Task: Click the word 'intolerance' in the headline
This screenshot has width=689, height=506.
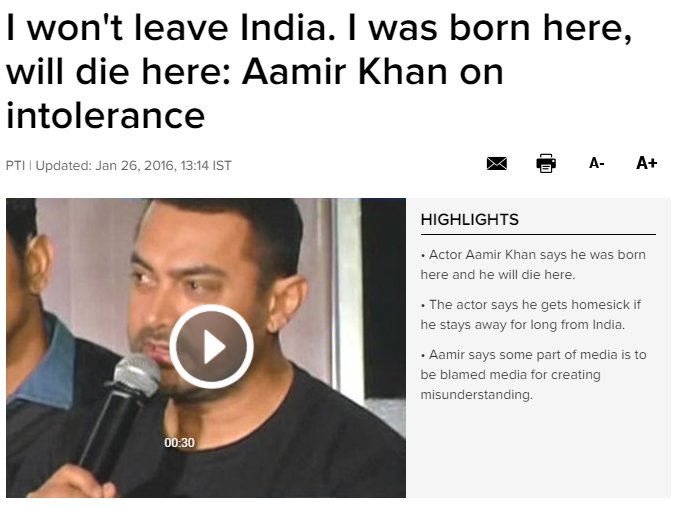Action: pyautogui.click(x=105, y=116)
